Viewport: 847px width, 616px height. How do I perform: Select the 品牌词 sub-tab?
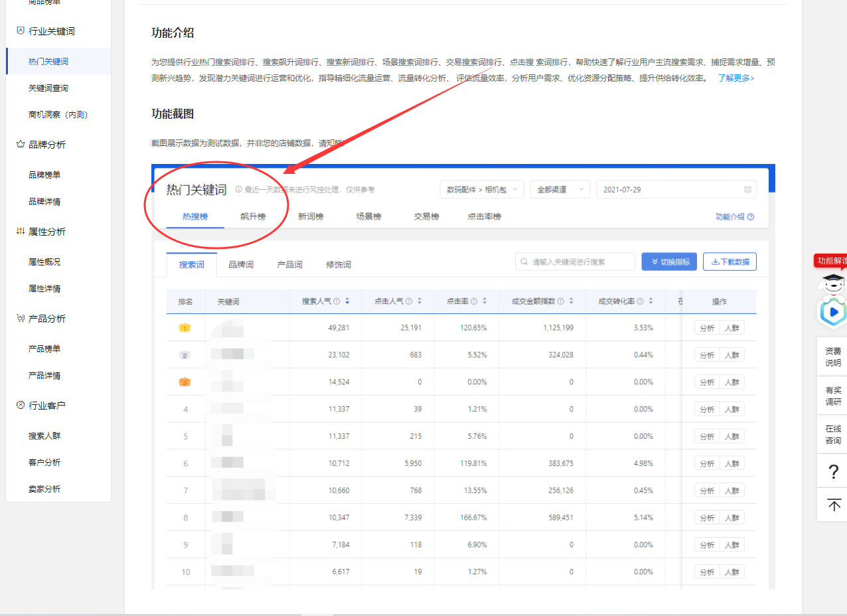click(x=241, y=264)
